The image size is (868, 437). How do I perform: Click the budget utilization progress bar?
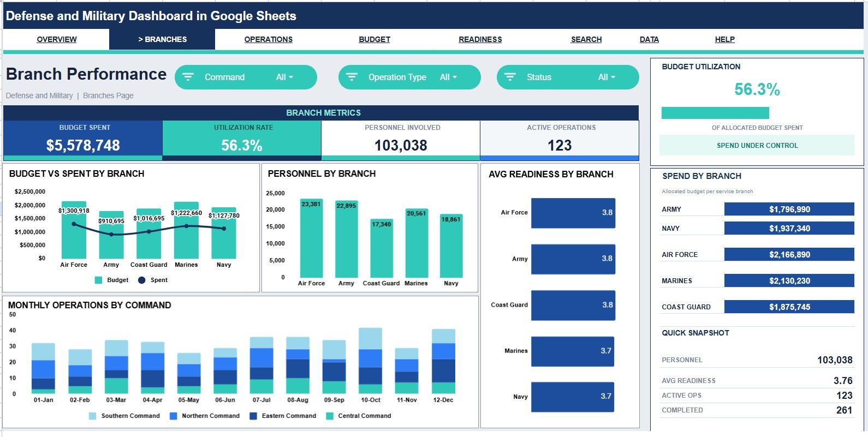point(715,113)
